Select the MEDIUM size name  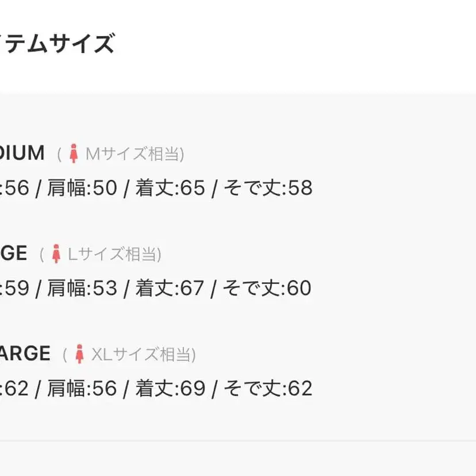[22, 153]
